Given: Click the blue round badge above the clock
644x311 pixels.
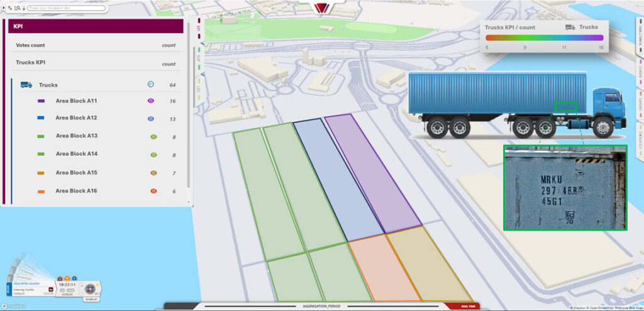Looking at the screenshot, I should (74, 278).
